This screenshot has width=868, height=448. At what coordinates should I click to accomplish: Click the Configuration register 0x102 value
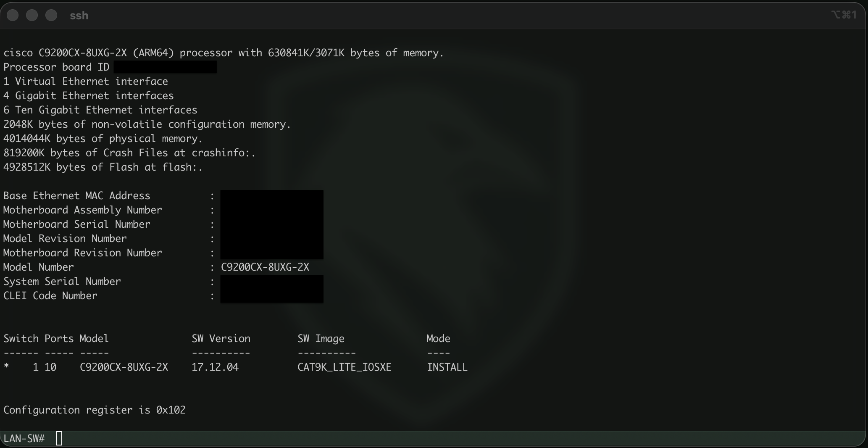click(x=171, y=410)
